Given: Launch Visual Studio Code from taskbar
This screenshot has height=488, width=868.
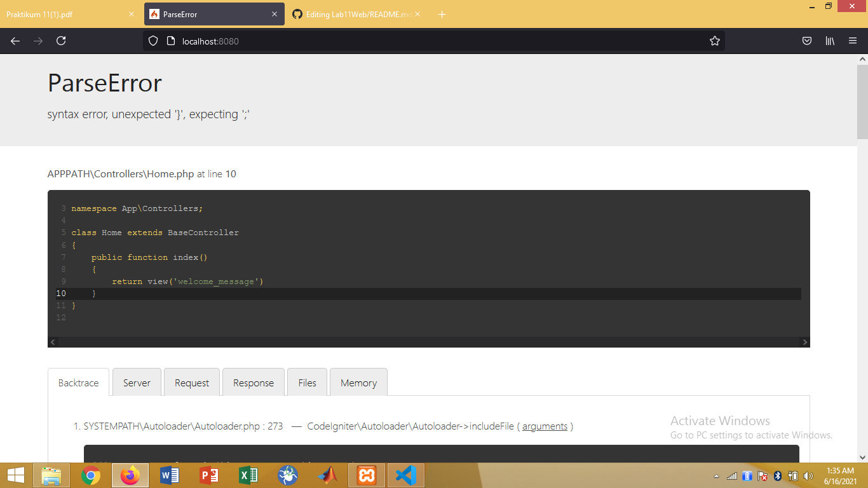Looking at the screenshot, I should point(406,475).
